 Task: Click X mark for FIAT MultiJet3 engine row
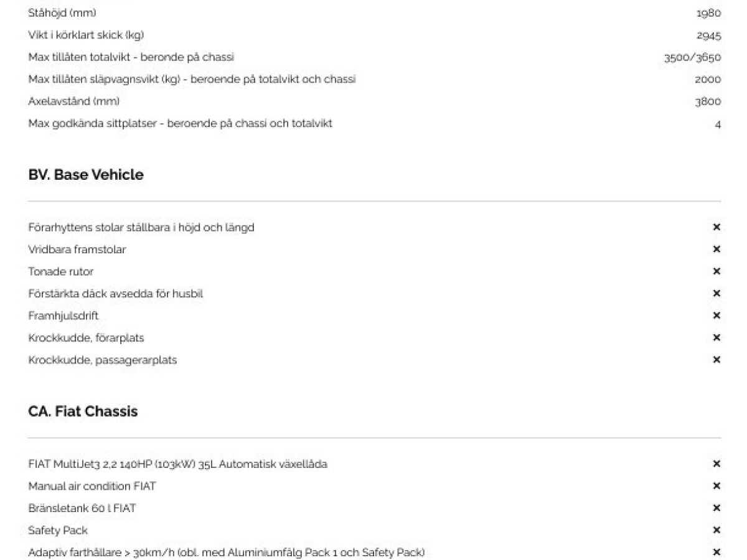[x=716, y=464]
